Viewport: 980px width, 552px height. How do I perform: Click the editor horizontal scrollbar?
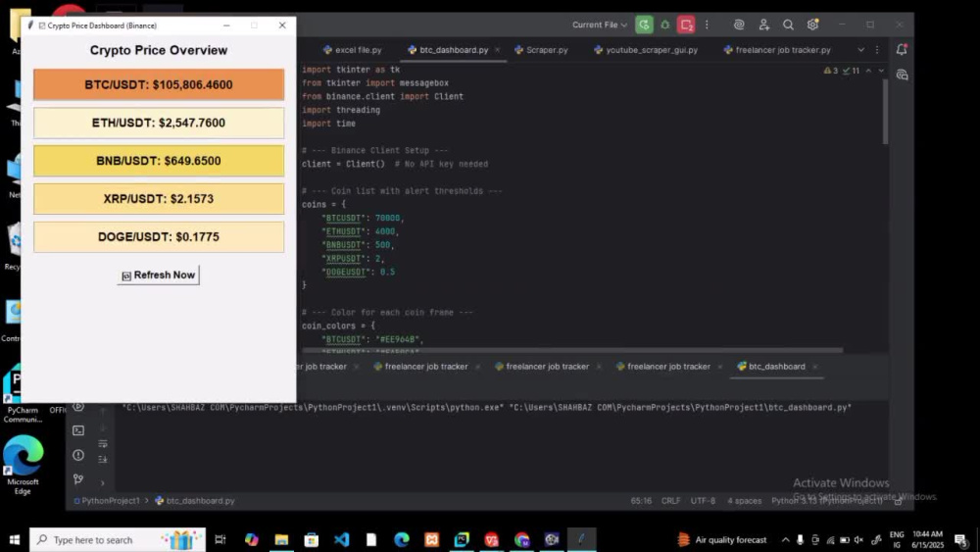[x=572, y=350]
